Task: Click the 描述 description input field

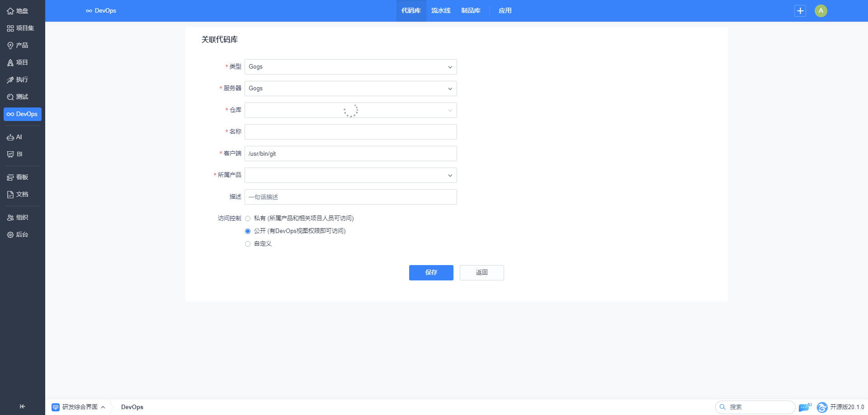Action: 350,197
